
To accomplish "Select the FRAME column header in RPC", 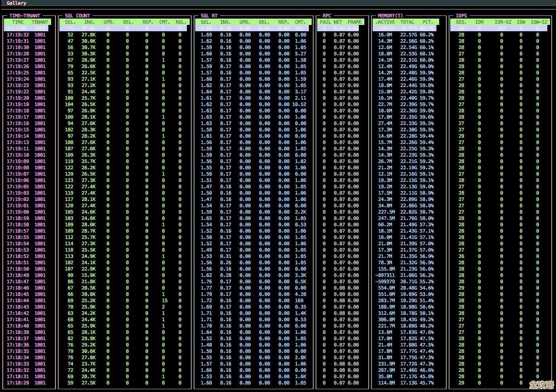I will click(354, 22).
